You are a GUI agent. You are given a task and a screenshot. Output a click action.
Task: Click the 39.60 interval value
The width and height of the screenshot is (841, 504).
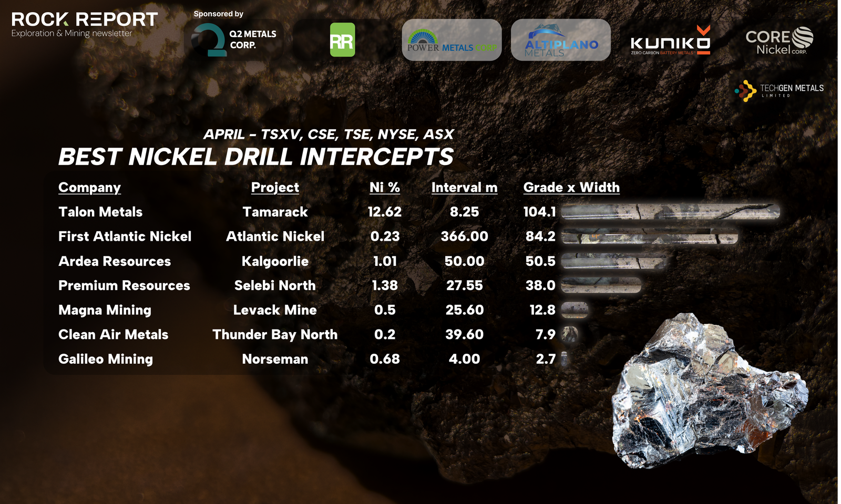[464, 334]
